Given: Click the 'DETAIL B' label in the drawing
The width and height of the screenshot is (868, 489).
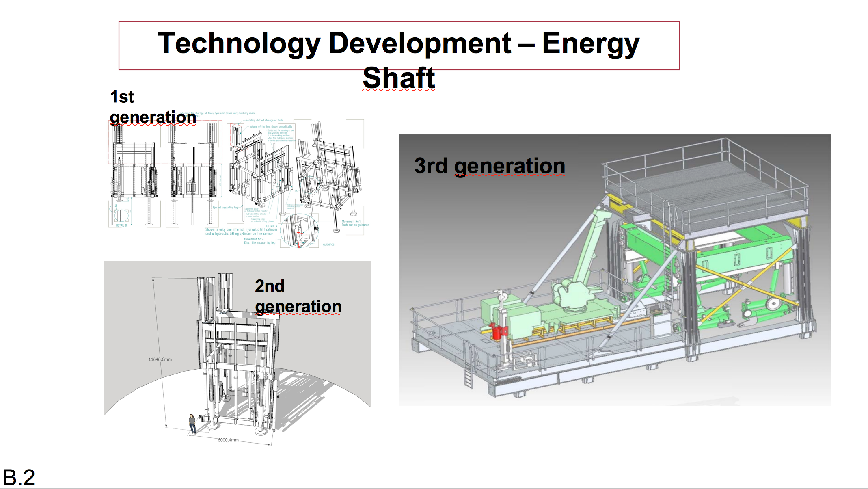Looking at the screenshot, I should point(121,225).
